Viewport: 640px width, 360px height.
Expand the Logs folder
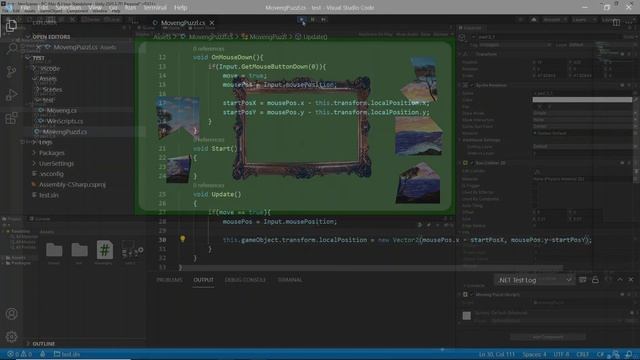tap(45, 142)
